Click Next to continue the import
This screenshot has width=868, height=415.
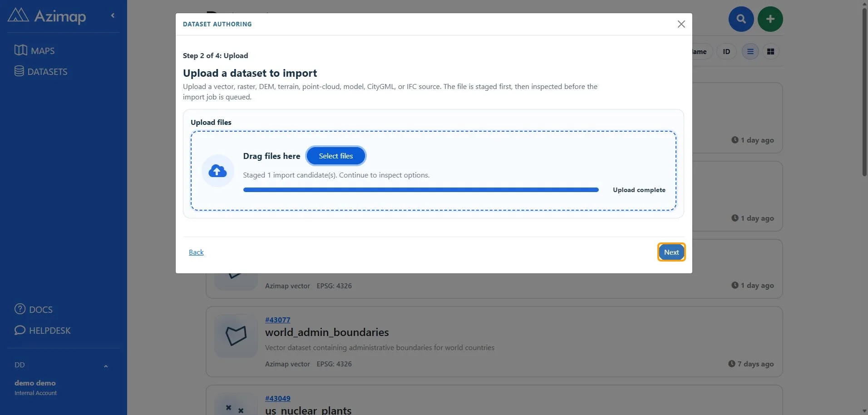pyautogui.click(x=671, y=252)
